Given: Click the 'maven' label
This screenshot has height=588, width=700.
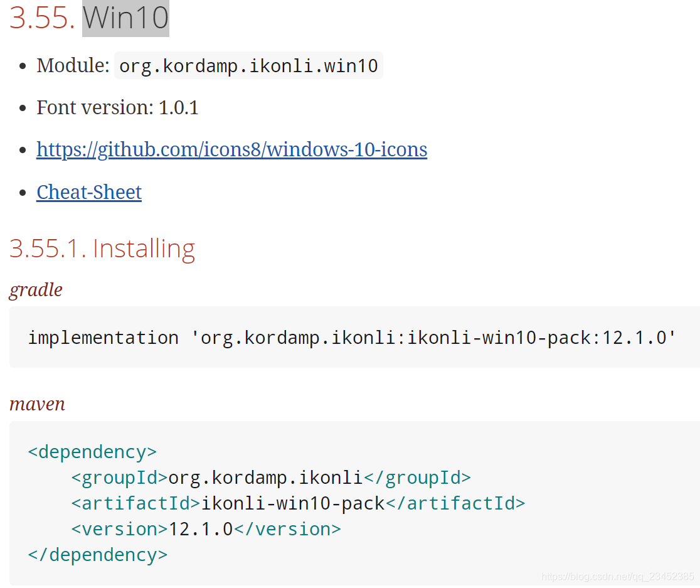Looking at the screenshot, I should [37, 404].
